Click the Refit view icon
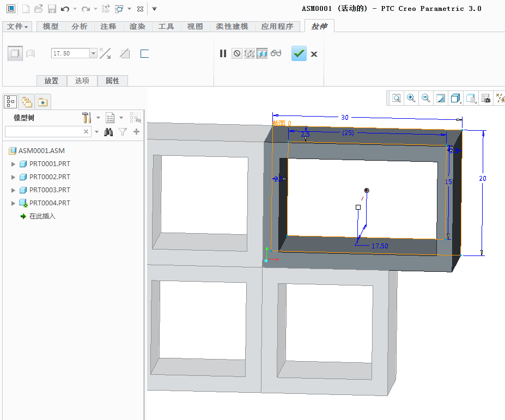 click(x=397, y=98)
